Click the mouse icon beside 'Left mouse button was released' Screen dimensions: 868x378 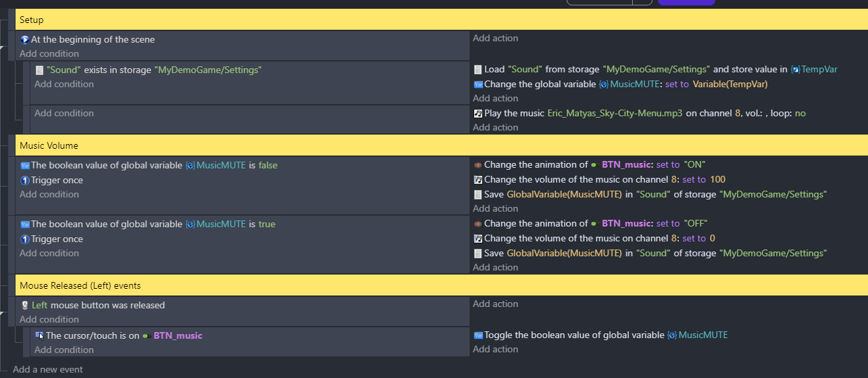pyautogui.click(x=24, y=306)
